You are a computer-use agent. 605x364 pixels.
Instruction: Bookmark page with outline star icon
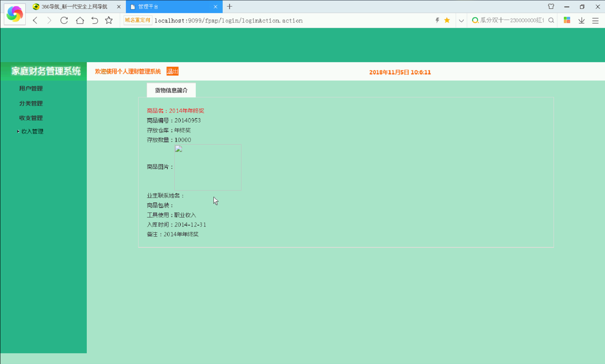click(109, 20)
